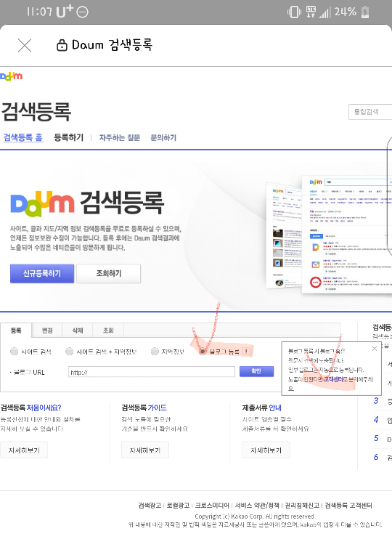Open the 권리침해신고 footer link
The image size is (392, 555).
[x=302, y=506]
